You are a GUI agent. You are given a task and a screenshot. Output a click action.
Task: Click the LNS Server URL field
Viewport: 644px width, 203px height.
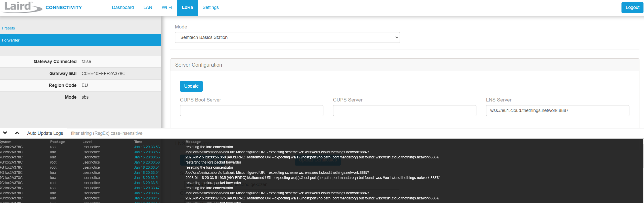558,110
